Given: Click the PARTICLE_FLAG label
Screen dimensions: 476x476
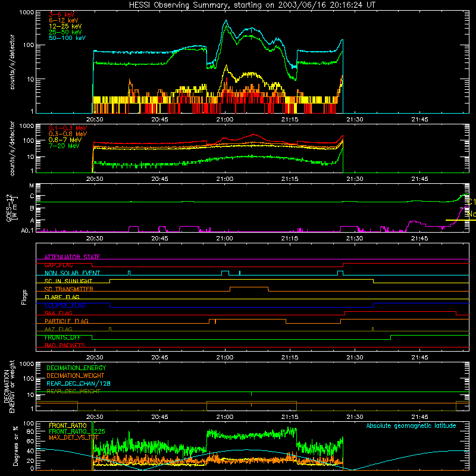Looking at the screenshot, I should tap(67, 321).
